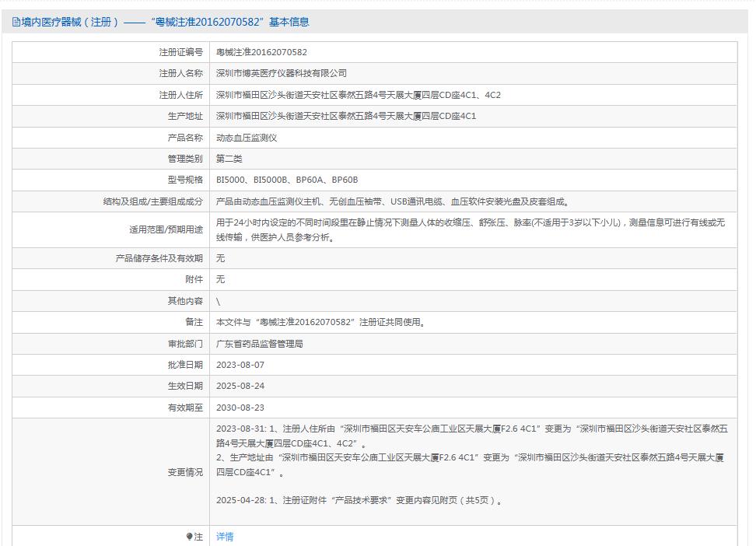Select the product name 动态血压监测仪
This screenshot has height=546, width=756.
tap(247, 138)
